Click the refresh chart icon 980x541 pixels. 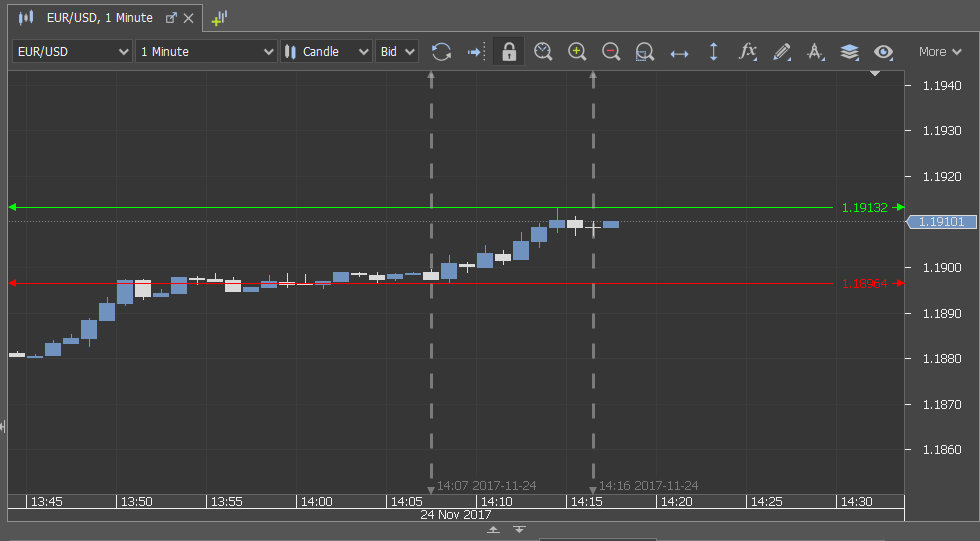click(x=441, y=51)
